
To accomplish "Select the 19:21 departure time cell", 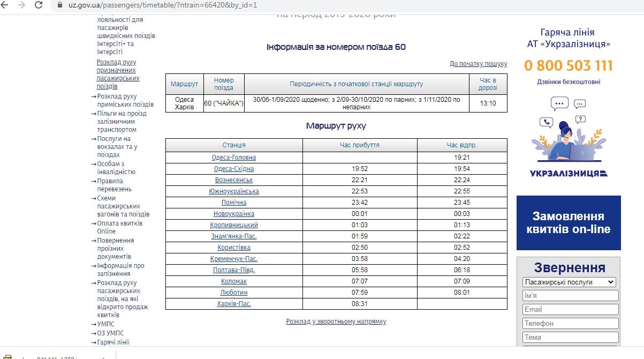I will 462,158.
